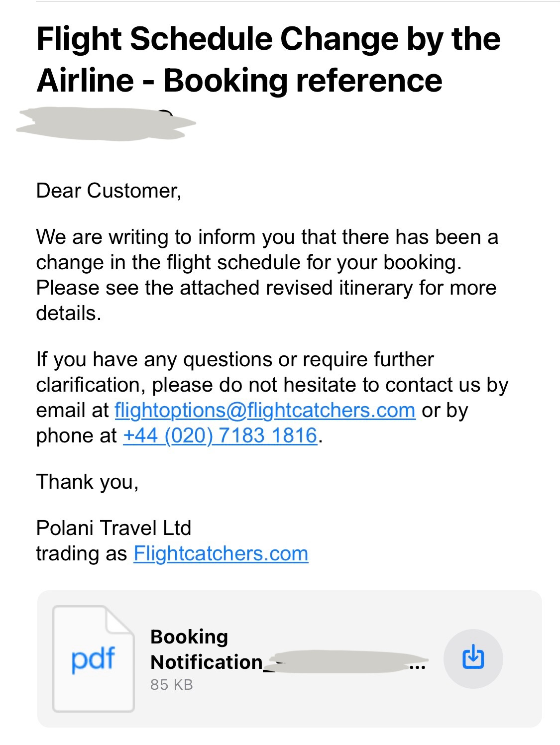Tap the 'Thank you,' closing line
Viewport: 560px width, 745px height.
point(88,482)
